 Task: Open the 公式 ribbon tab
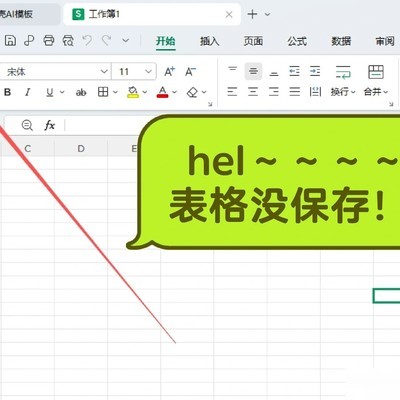[297, 41]
